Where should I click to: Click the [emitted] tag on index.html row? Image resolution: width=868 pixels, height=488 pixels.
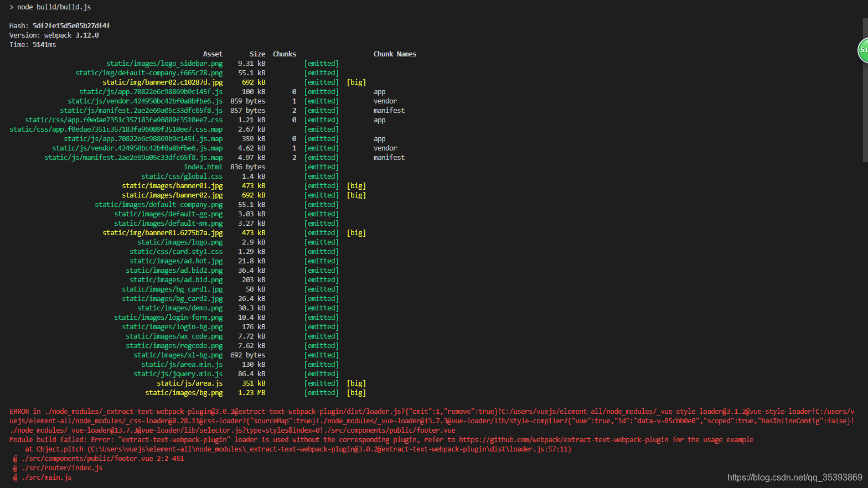click(322, 167)
